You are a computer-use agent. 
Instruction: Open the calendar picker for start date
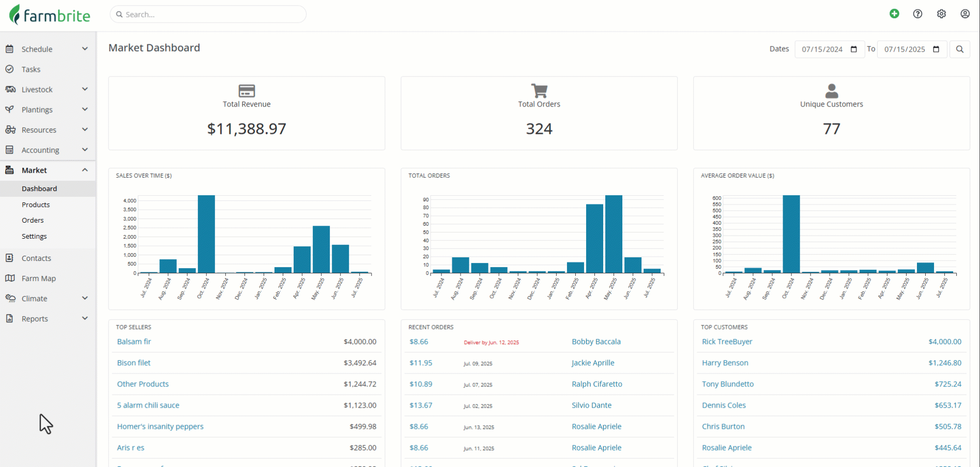pyautogui.click(x=854, y=49)
